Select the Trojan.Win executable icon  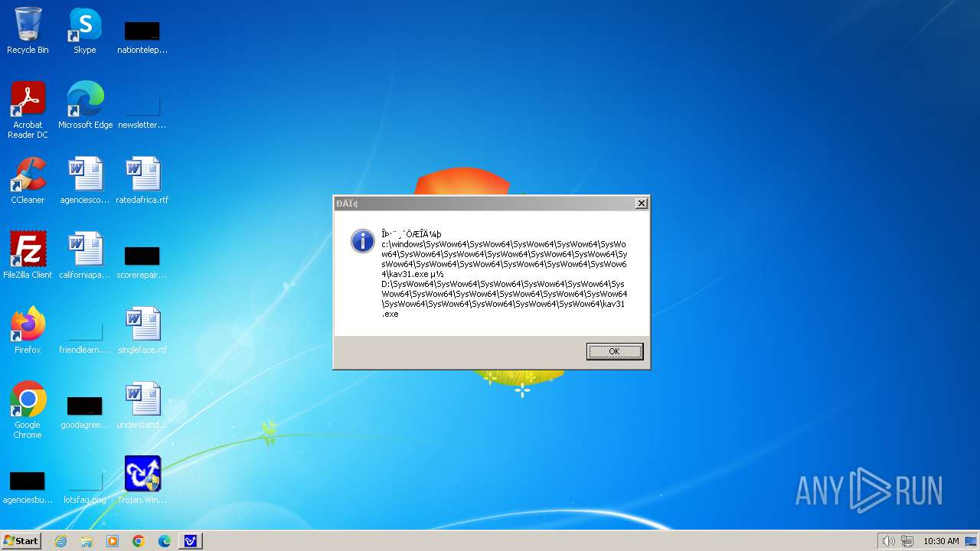(142, 481)
